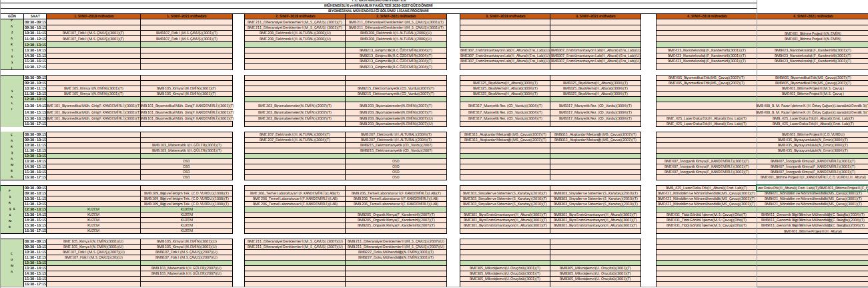Screen dimensions: 868x288
Task: Select Cuma 13:30 BMB103_Matematik I, 1. SINIF-2021
Action: pyautogui.click(x=186, y=268)
